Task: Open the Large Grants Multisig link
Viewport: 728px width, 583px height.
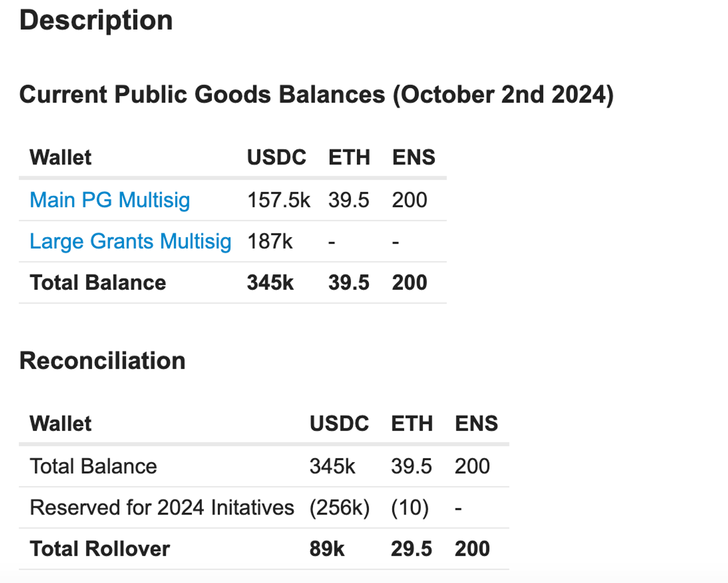Action: (130, 242)
